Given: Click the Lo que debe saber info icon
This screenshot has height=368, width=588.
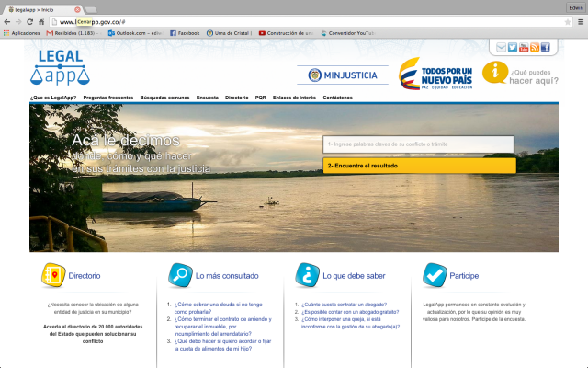Looking at the screenshot, I should (x=308, y=275).
